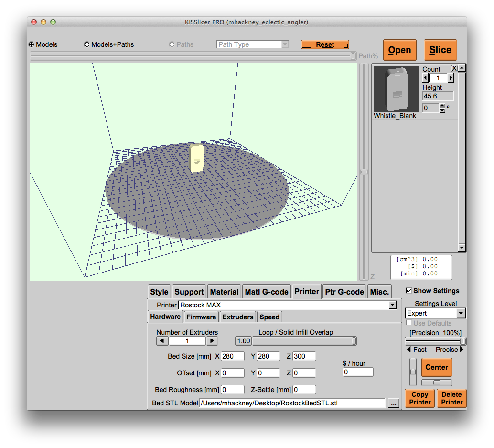Open the Firmware sub-tab
The width and height of the screenshot is (494, 448).
click(x=201, y=317)
